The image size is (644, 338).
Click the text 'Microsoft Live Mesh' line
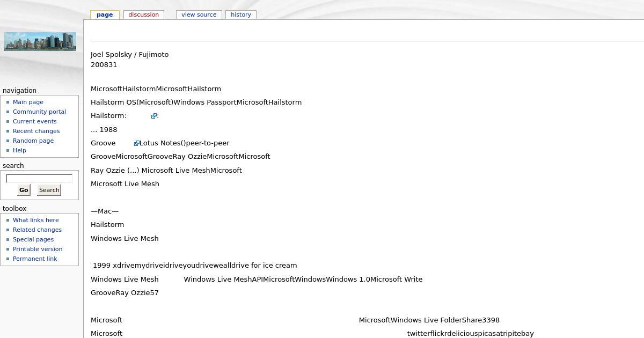pyautogui.click(x=125, y=183)
